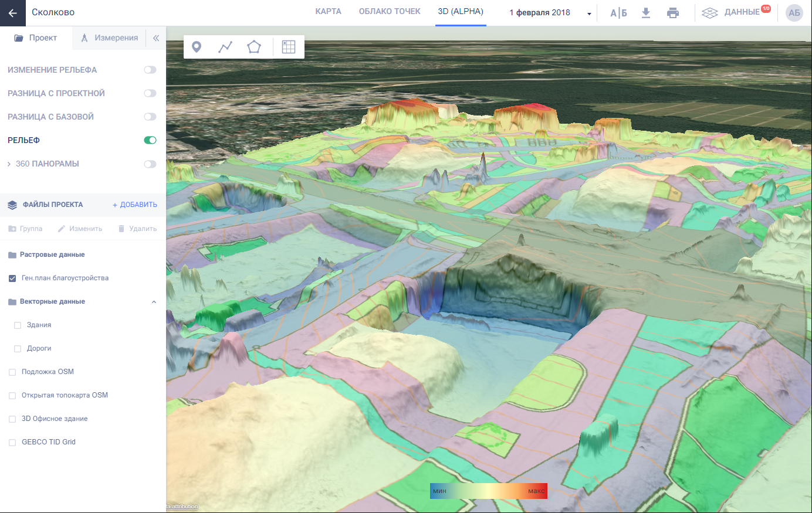This screenshot has height=513, width=812.
Task: Click the download icon in header
Action: 646,13
